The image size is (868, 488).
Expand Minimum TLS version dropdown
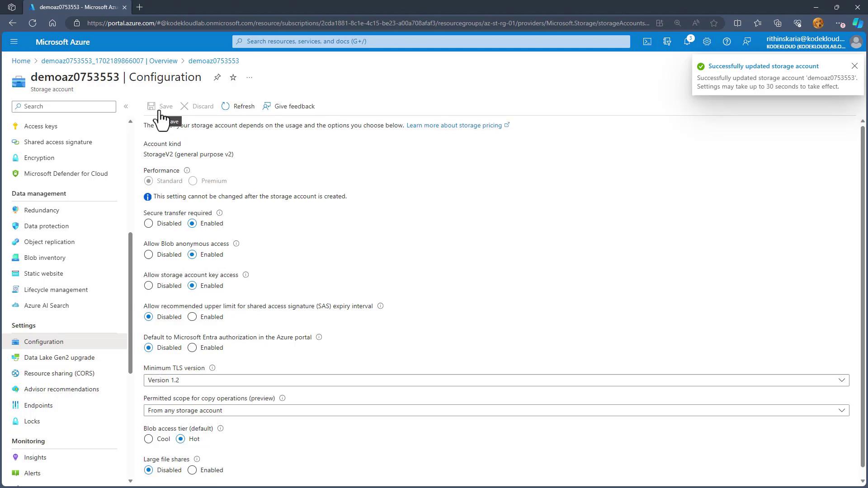pos(496,380)
